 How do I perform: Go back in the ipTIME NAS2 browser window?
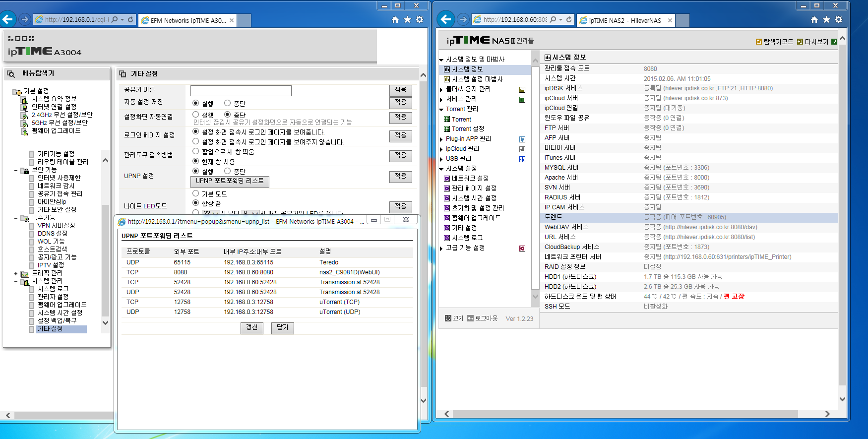click(446, 19)
